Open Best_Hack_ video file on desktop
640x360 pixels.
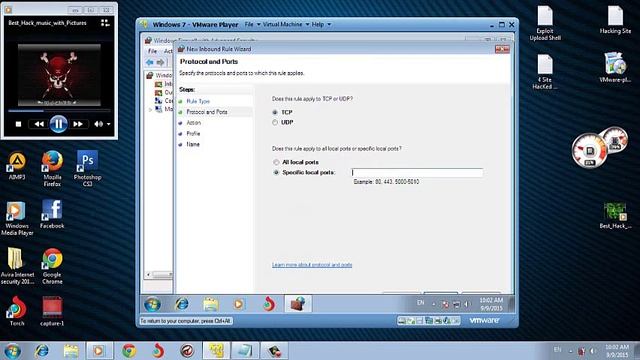[615, 216]
